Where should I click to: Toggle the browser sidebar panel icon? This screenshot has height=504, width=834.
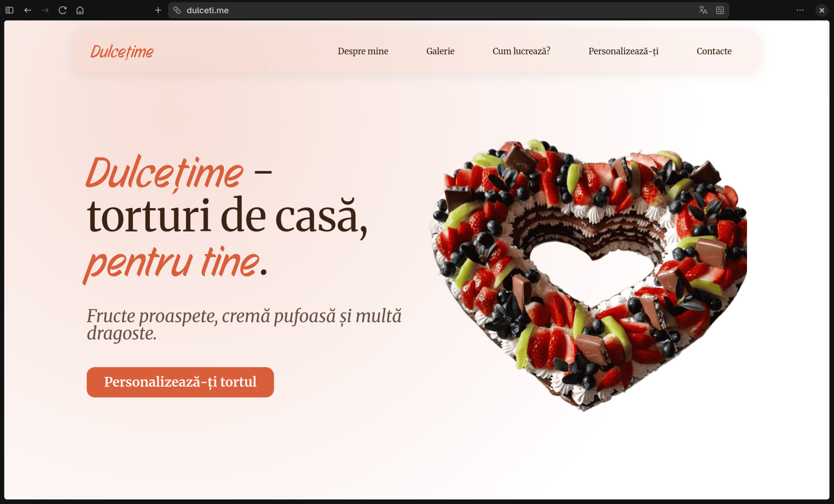(10, 10)
